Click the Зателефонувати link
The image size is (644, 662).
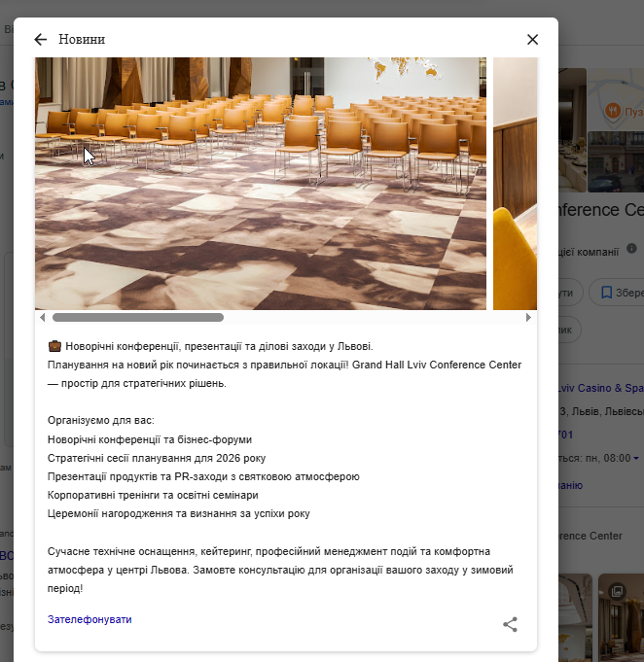pos(89,619)
